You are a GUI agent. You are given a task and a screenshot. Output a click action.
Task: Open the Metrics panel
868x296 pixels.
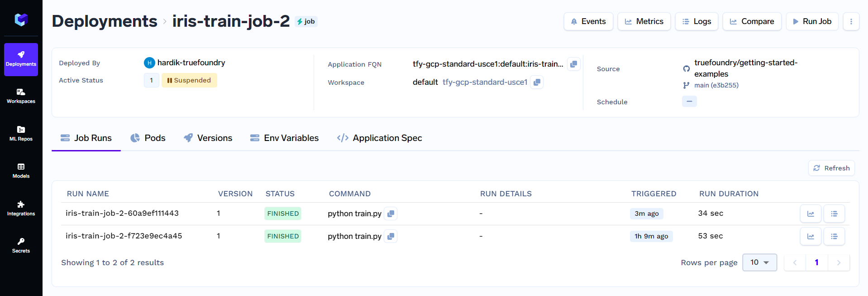(x=644, y=21)
